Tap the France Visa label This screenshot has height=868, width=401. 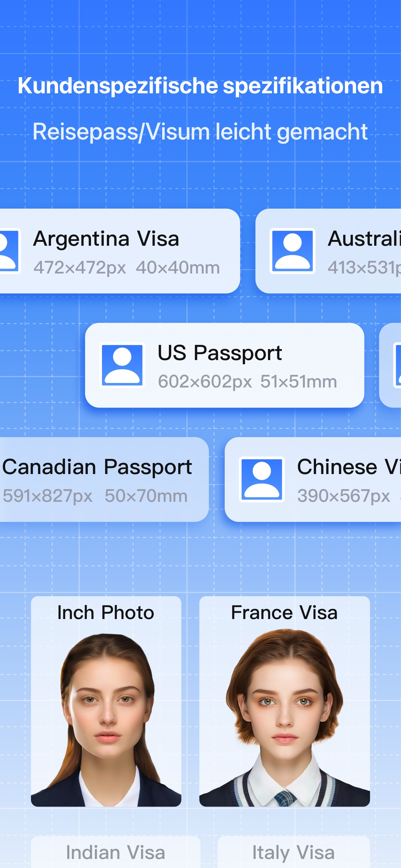284,613
